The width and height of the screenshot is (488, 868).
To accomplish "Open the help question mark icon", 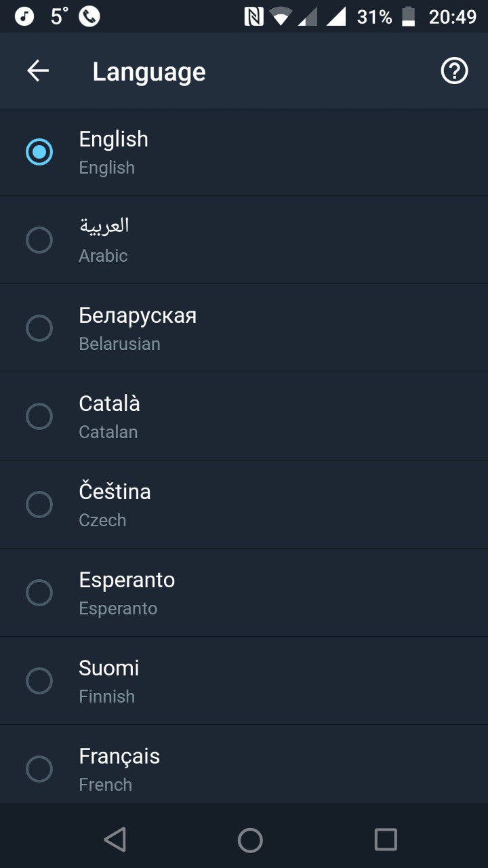I will coord(455,71).
